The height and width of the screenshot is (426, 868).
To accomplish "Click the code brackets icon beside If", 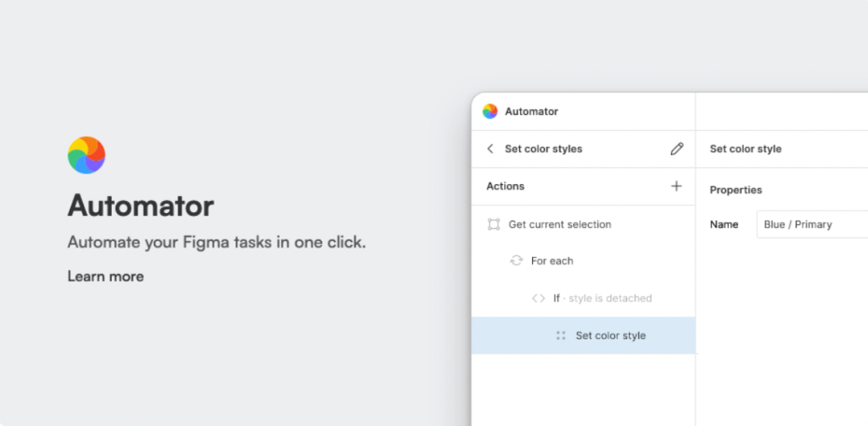I will point(538,298).
